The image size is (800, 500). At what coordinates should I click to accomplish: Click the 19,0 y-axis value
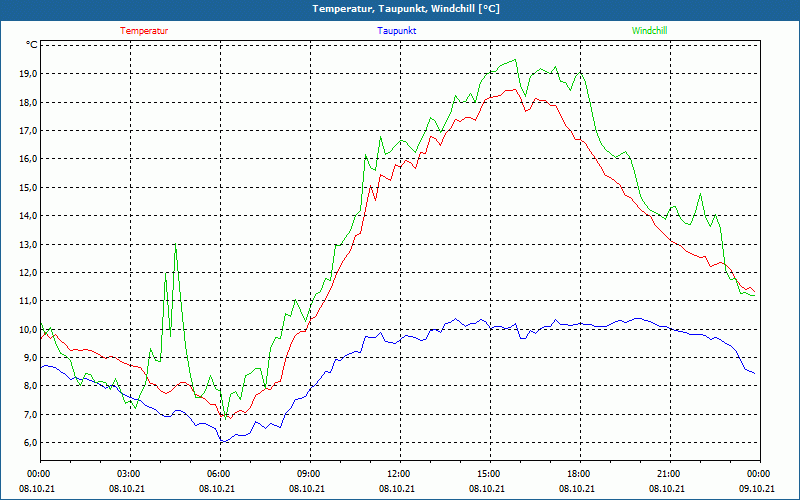click(29, 74)
